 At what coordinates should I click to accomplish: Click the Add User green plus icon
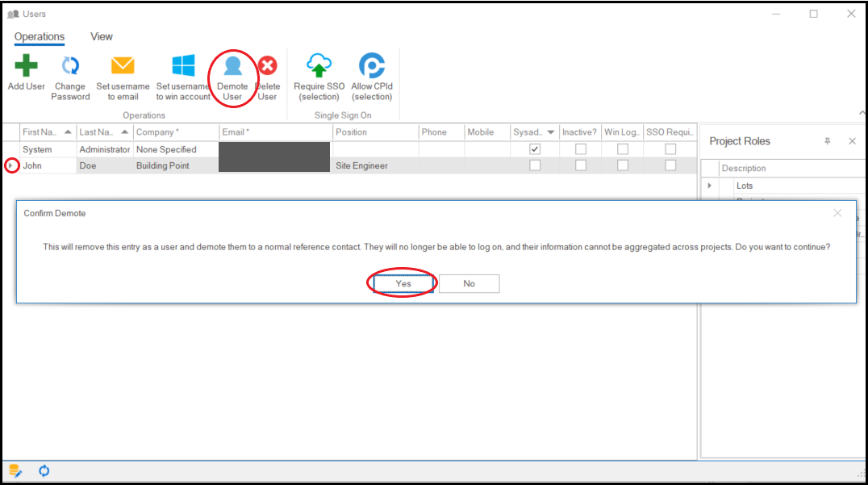(26, 66)
